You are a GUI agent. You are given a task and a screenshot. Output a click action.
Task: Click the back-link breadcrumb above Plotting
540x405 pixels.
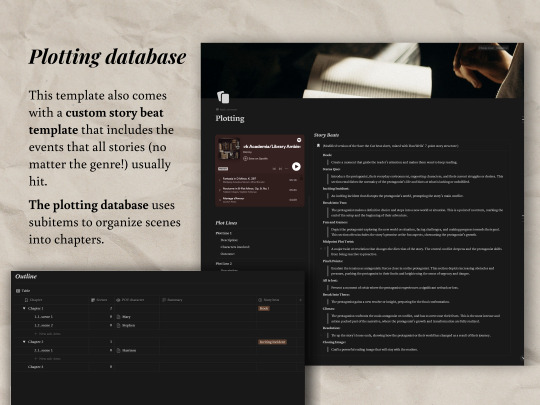(226, 109)
